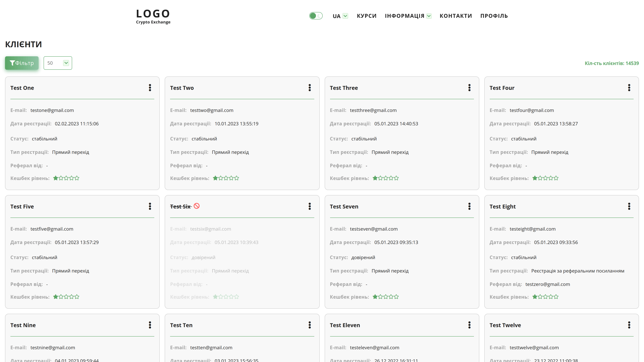This screenshot has height=362, width=644.
Task: Click cashback level stars on Test Two card
Action: (x=226, y=178)
